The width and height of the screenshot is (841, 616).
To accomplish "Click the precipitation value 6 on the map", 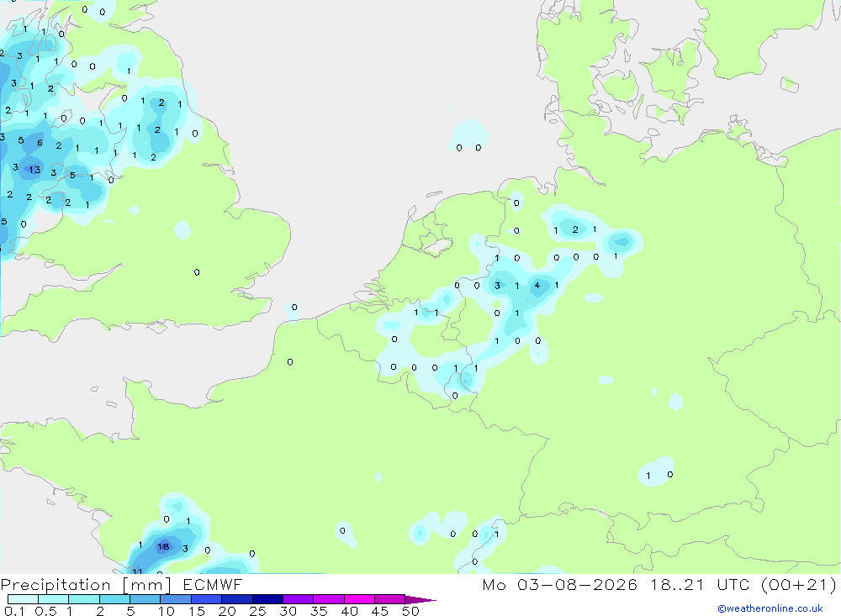I will click(x=40, y=143).
